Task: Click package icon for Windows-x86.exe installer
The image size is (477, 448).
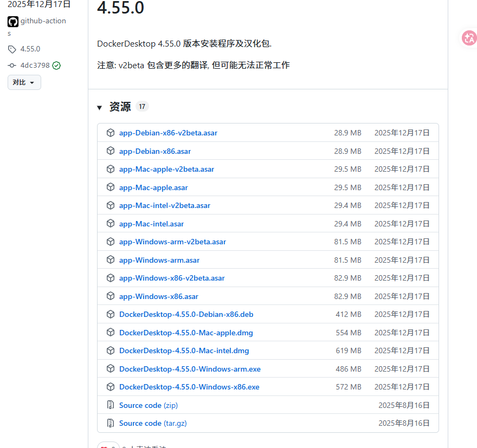Action: pyautogui.click(x=111, y=387)
